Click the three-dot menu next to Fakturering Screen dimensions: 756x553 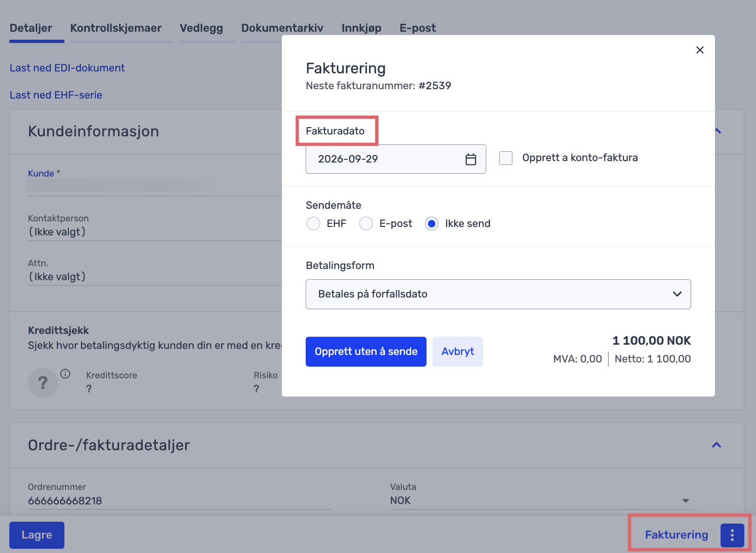(x=732, y=535)
